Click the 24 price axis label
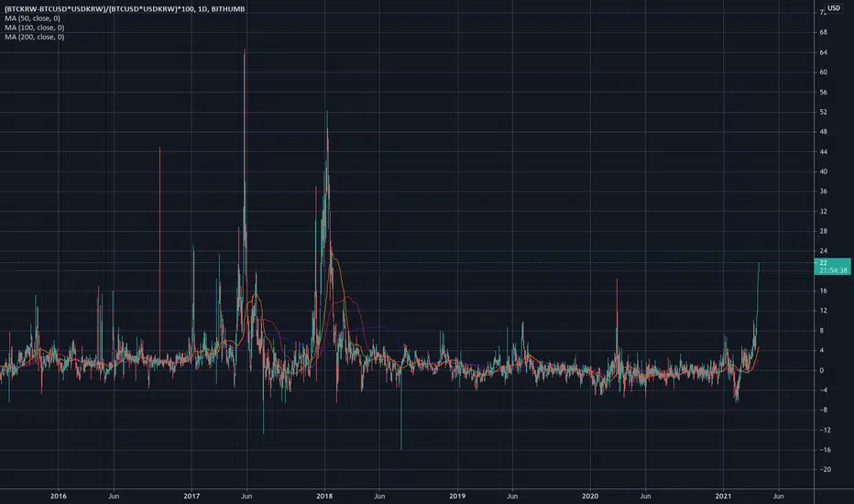 coord(823,251)
